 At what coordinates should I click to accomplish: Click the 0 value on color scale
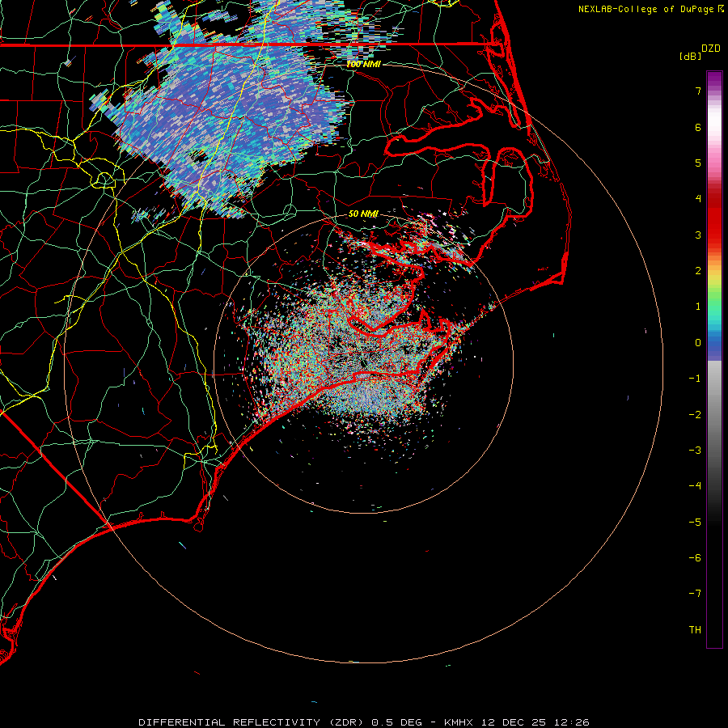tap(698, 343)
